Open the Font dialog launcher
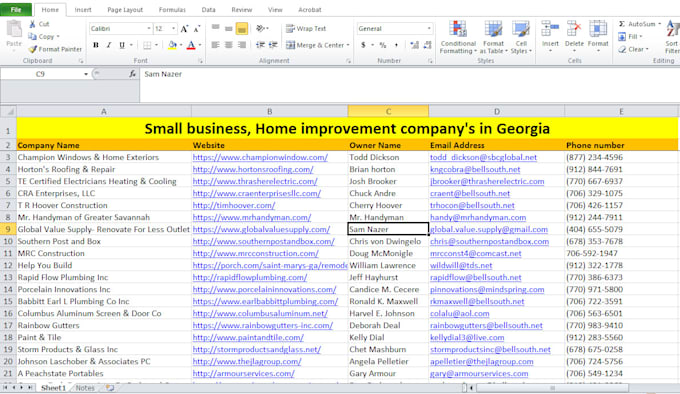 (x=200, y=61)
